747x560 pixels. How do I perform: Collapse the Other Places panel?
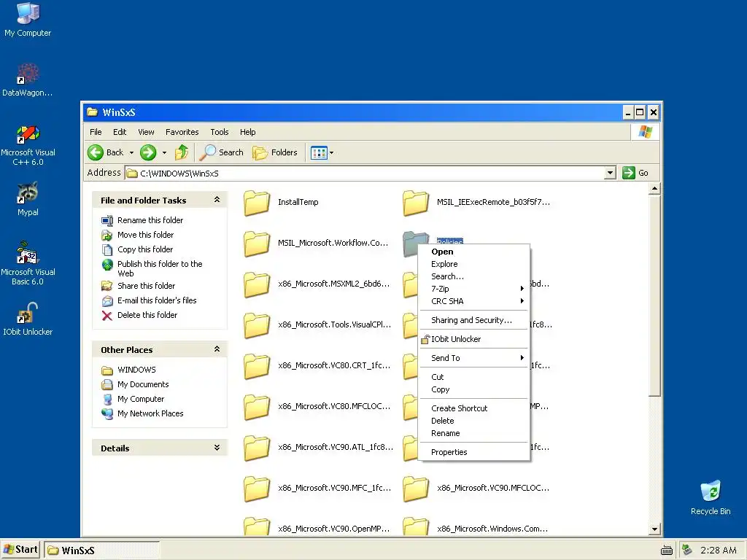[217, 349]
